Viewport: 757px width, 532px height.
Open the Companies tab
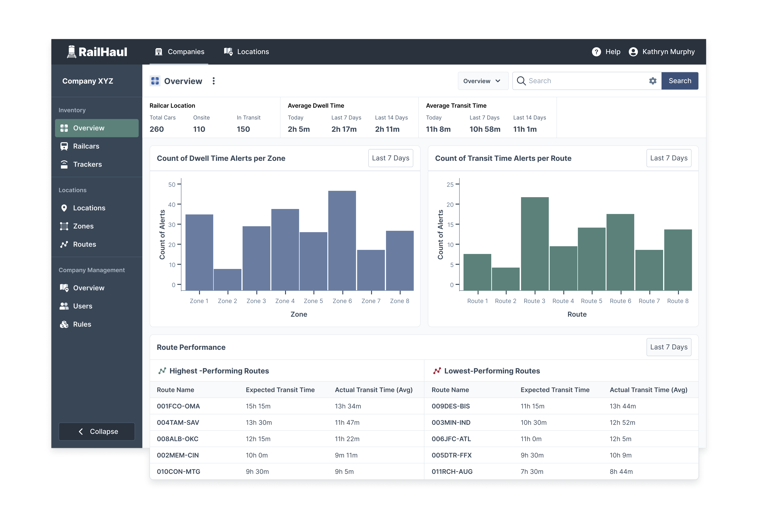(179, 51)
